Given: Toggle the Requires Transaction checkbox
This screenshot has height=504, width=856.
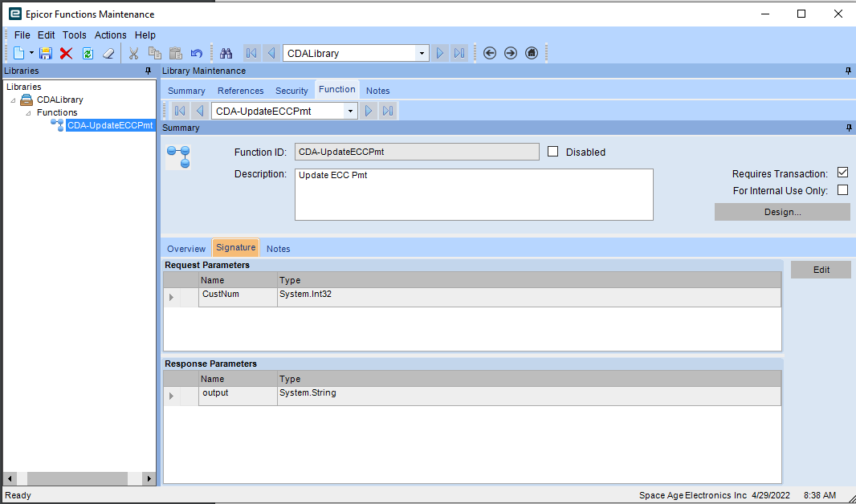Looking at the screenshot, I should (x=843, y=173).
